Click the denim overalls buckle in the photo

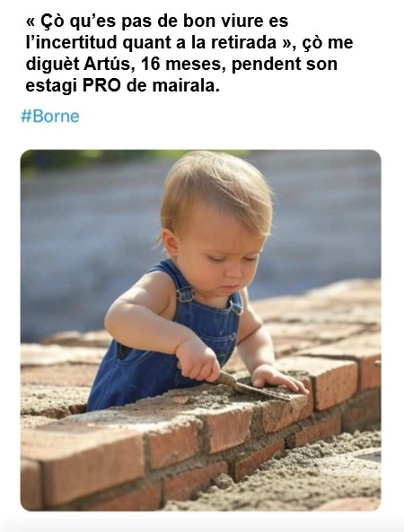(x=185, y=294)
